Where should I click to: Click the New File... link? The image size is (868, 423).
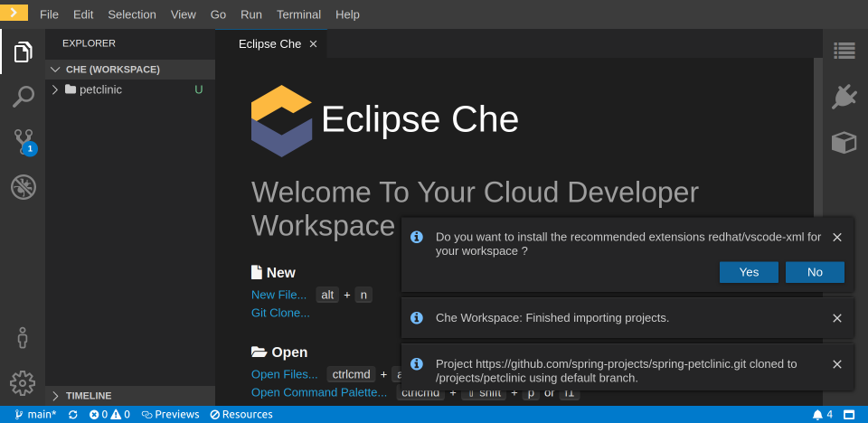(278, 295)
